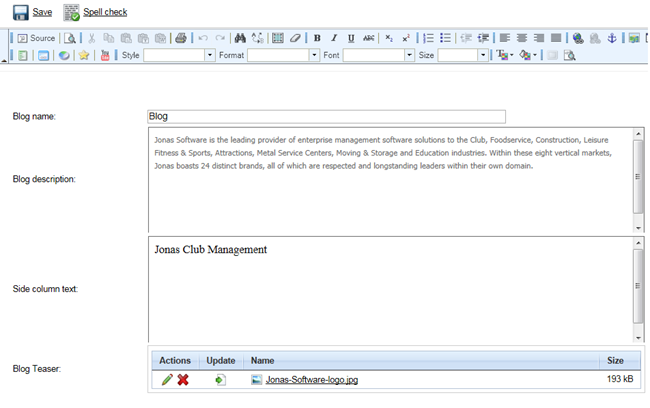Screen dimensions: 650x408
Task: Click the Paste clipboard icon
Action: (126, 38)
